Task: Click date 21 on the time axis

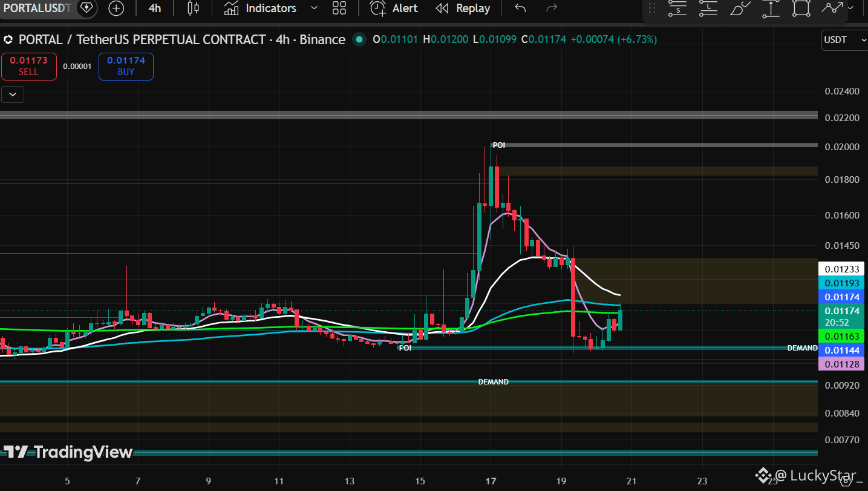Action: 631,482
